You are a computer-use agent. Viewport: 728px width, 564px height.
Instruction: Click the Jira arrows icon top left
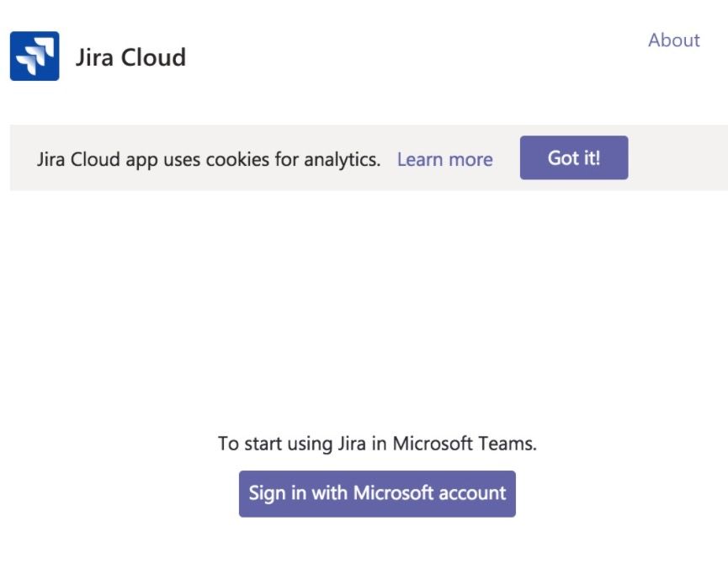pos(35,57)
